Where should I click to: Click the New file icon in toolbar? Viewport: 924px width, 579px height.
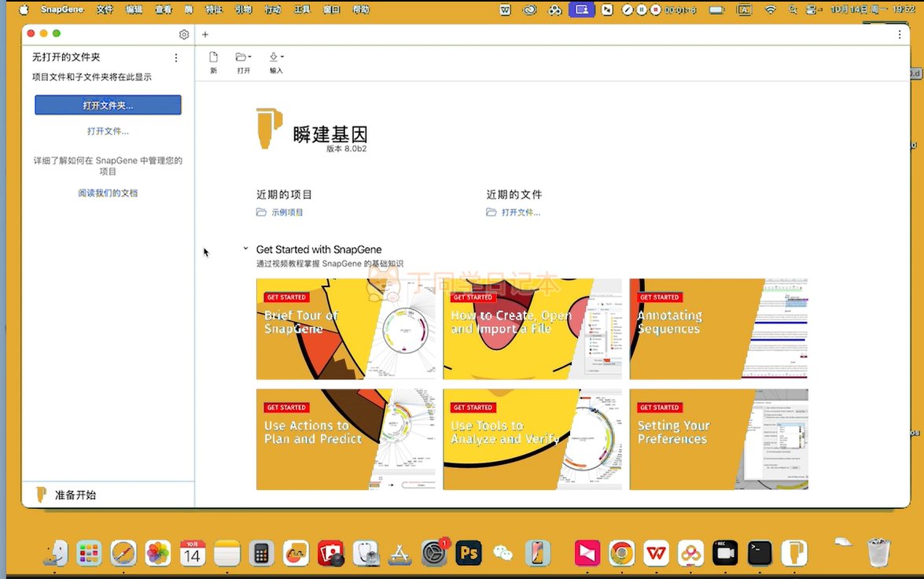pyautogui.click(x=213, y=57)
